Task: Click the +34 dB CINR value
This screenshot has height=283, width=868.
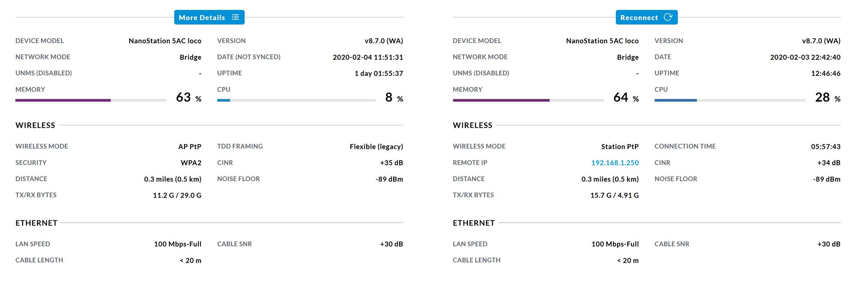Action: pos(829,163)
